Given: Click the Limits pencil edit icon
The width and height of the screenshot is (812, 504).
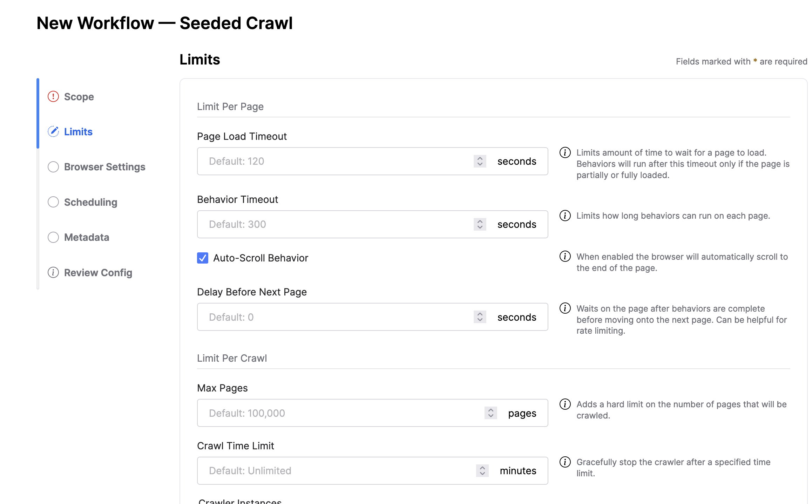Looking at the screenshot, I should [53, 131].
